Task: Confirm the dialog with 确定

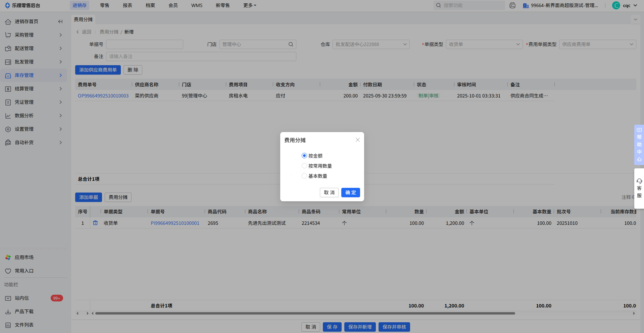Action: 351,193
